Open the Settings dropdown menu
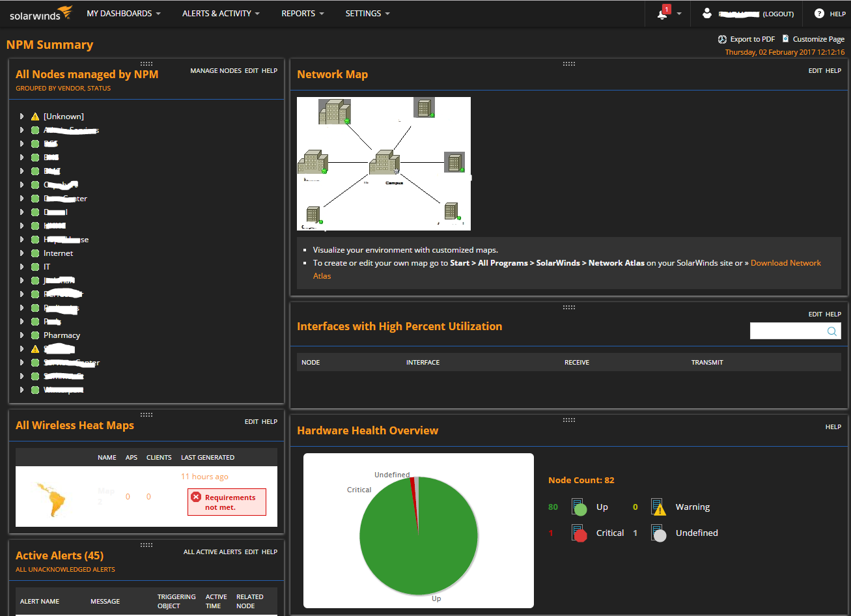Screen dimensions: 851x616 tap(368, 14)
